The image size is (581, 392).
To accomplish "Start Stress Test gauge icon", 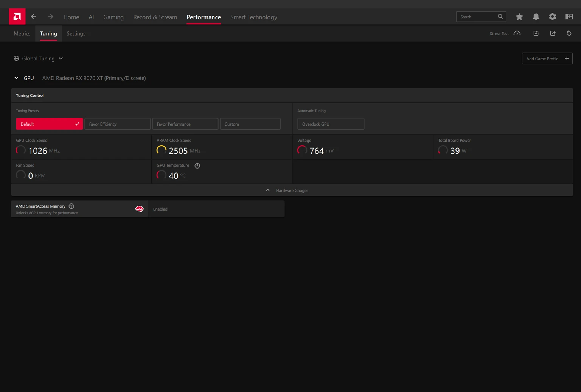I will tap(517, 33).
